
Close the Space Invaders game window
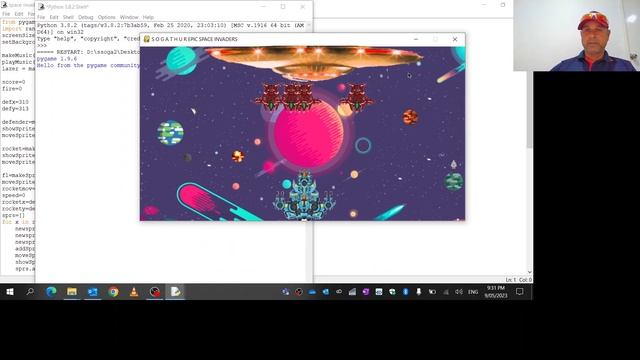[x=455, y=39]
